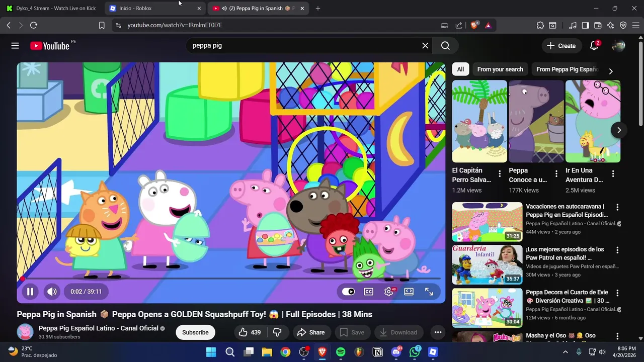This screenshot has width=644, height=362.
Task: Open options for El Capitán Perro Salva short
Action: pos(500,174)
